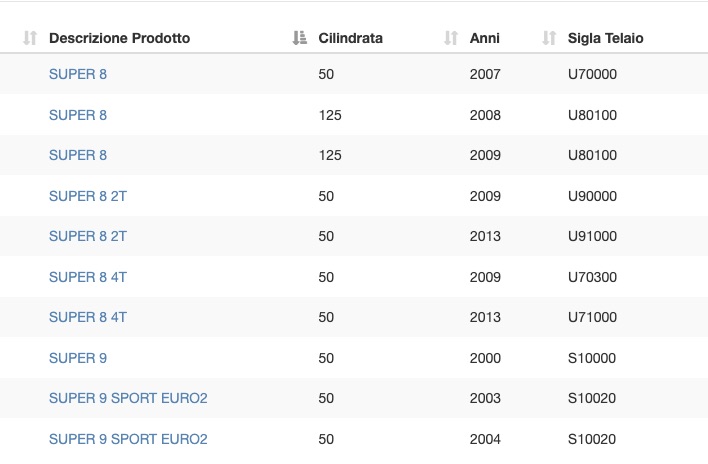Sort by Descrizione Prodotto using its arrow icon
The height and width of the screenshot is (464, 708).
(30, 38)
